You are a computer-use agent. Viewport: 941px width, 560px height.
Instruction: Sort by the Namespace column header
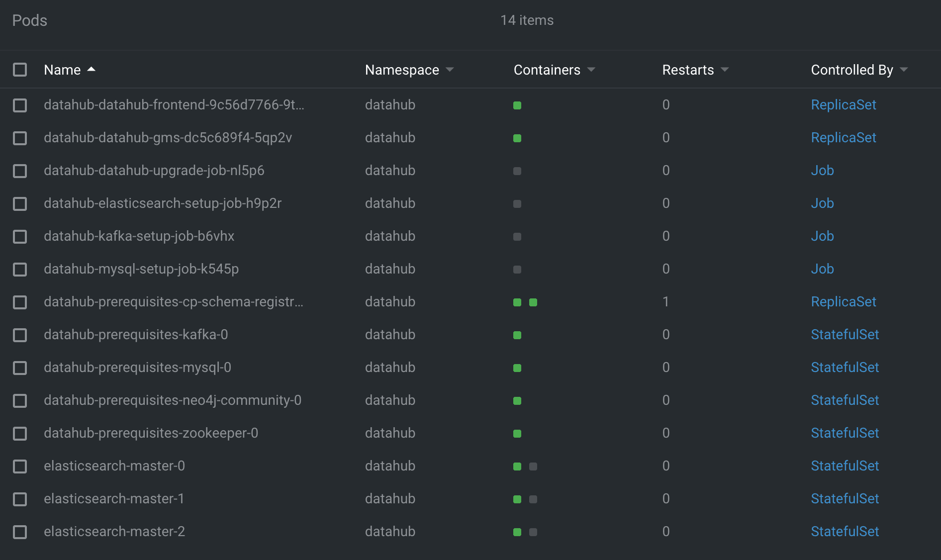pos(409,70)
